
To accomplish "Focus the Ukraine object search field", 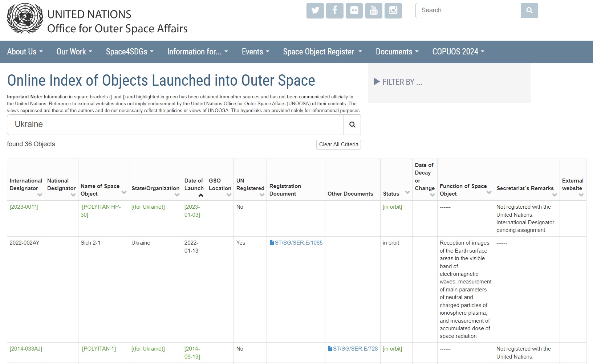I will tap(175, 124).
